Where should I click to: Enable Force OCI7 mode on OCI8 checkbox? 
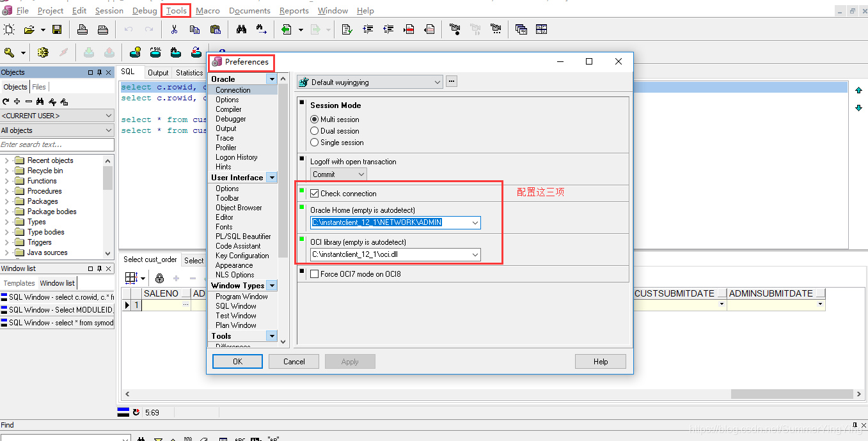[x=314, y=274]
